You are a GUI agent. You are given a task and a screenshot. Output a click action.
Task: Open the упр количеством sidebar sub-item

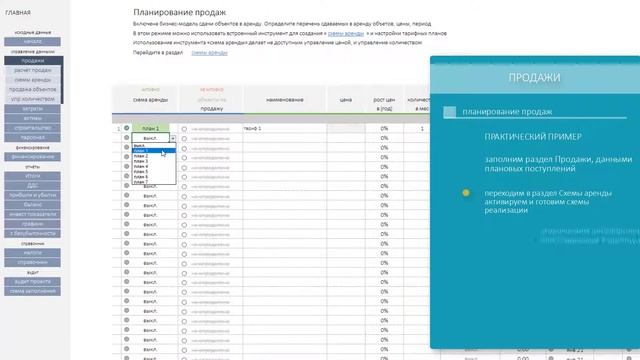tap(33, 99)
